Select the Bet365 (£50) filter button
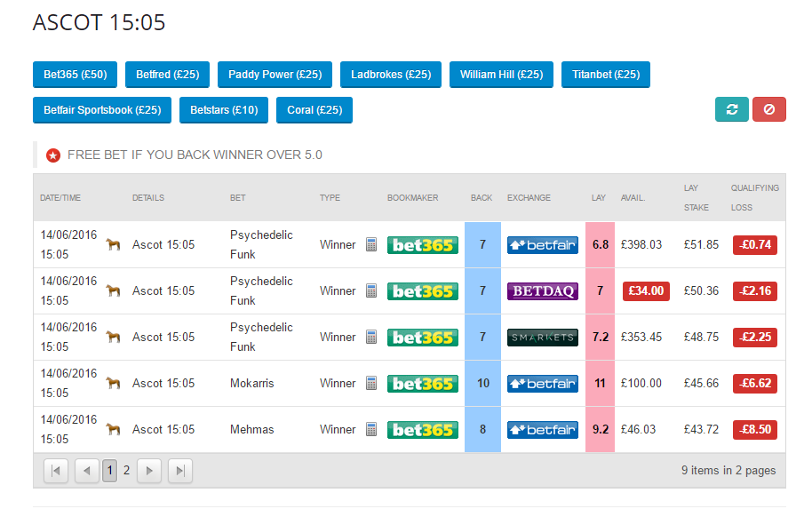Viewport: 812px width, 509px height. pyautogui.click(x=76, y=75)
